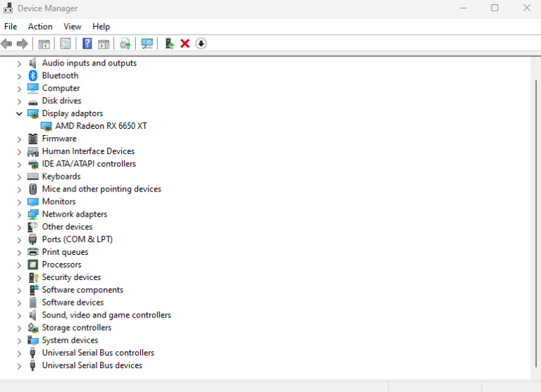This screenshot has width=541, height=392.
Task: Click the Keyboards category icon
Action: coord(33,177)
